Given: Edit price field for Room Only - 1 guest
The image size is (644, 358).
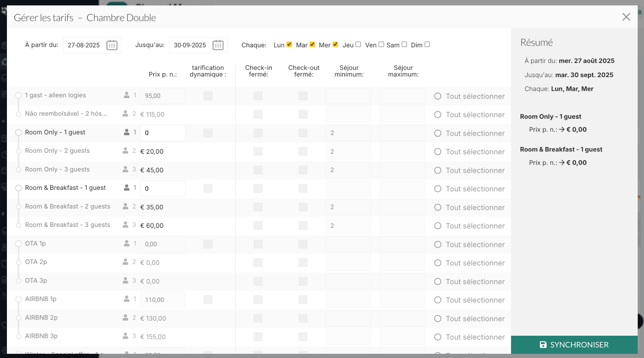Looking at the screenshot, I should [x=163, y=133].
